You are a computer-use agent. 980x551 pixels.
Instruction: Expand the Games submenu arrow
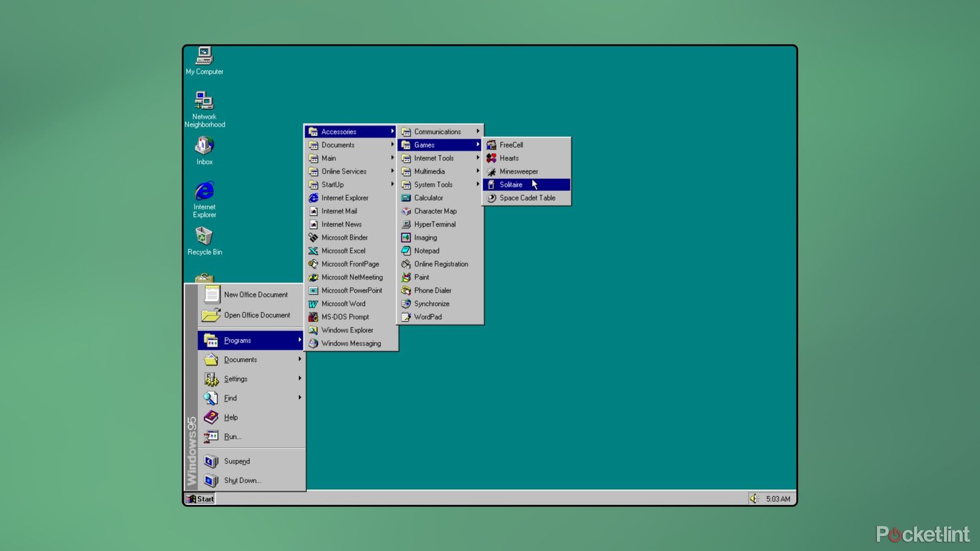pos(478,145)
